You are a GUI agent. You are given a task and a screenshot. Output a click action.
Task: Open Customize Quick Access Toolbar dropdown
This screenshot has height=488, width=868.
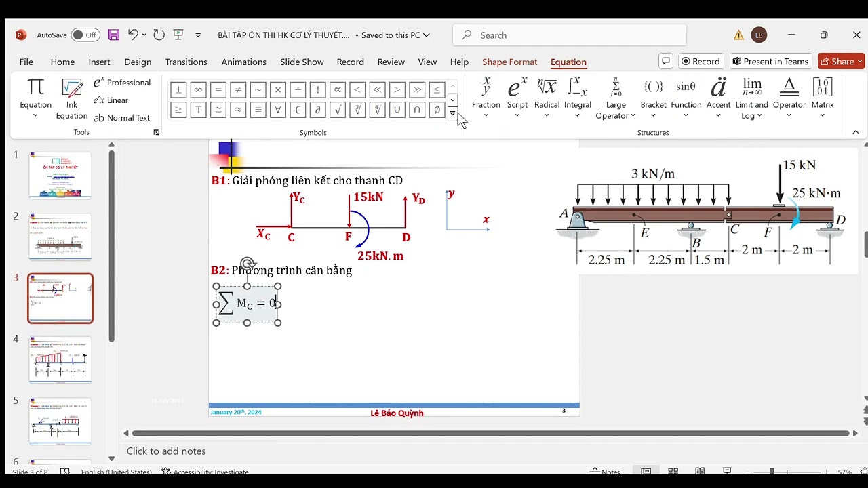(x=198, y=35)
